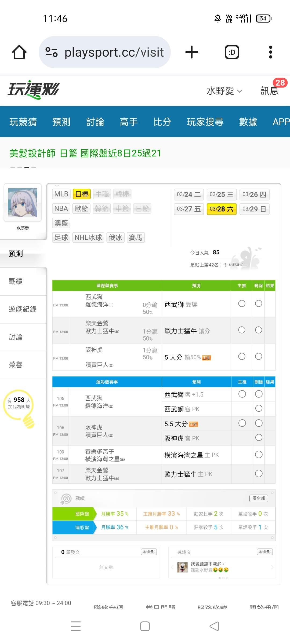Tap the browser home icon

coord(19,52)
